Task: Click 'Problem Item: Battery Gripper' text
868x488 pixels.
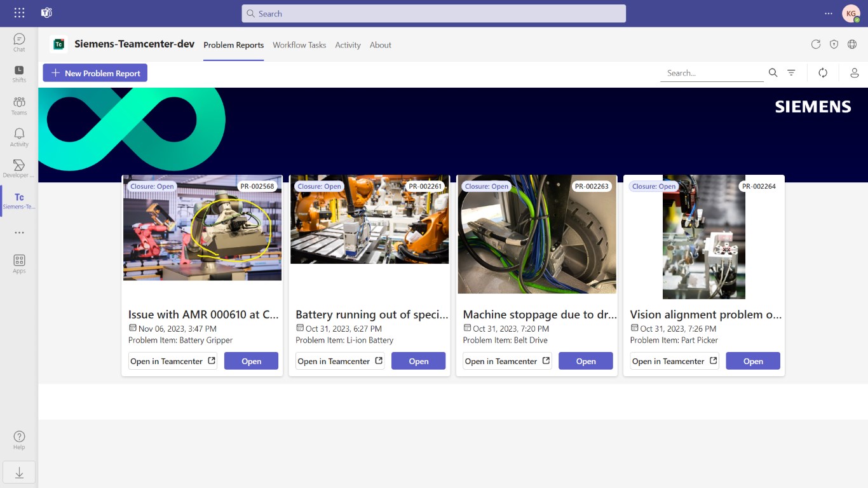Action: click(180, 340)
